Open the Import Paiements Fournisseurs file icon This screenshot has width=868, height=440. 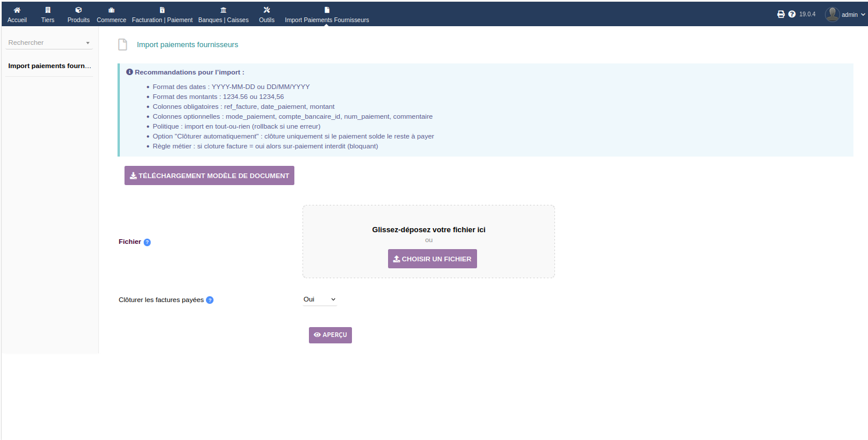[x=327, y=10]
